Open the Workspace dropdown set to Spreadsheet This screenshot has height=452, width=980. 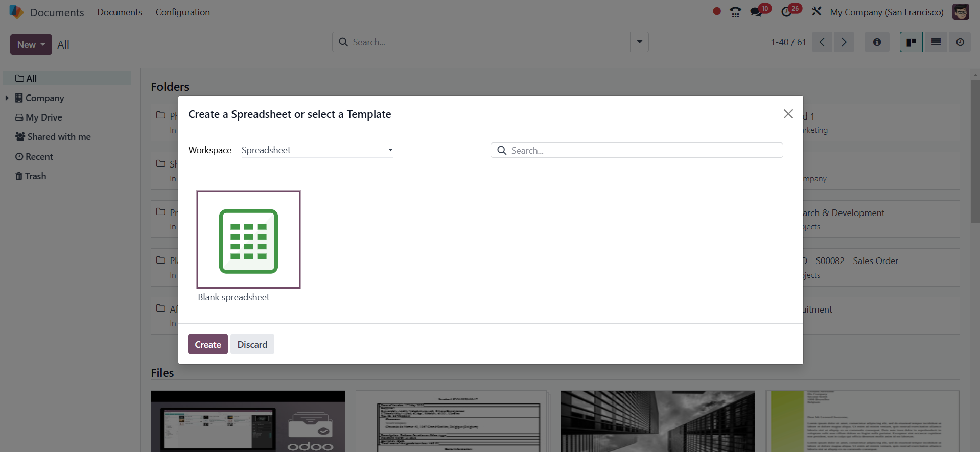pos(317,150)
